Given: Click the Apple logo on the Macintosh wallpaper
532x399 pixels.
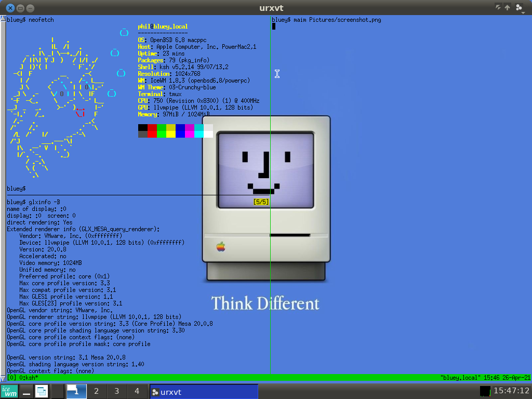Looking at the screenshot, I should [221, 247].
